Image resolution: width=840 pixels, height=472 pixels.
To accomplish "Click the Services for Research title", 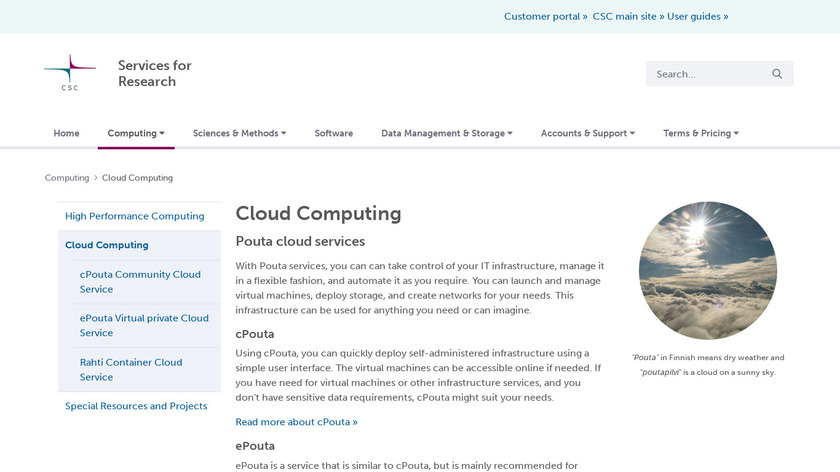I will pyautogui.click(x=155, y=73).
